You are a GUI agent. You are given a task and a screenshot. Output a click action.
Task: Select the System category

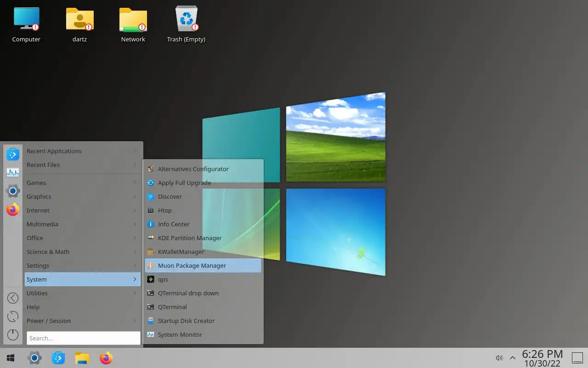[83, 279]
